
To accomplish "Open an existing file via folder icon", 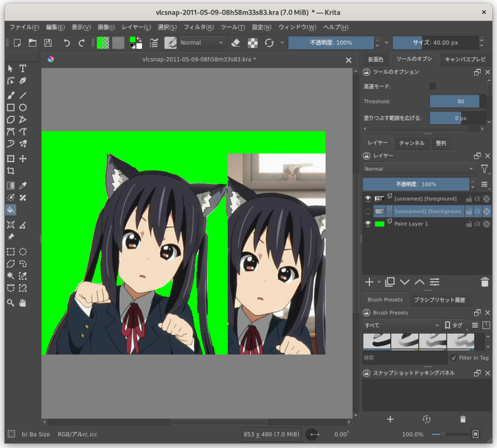I will pos(33,43).
